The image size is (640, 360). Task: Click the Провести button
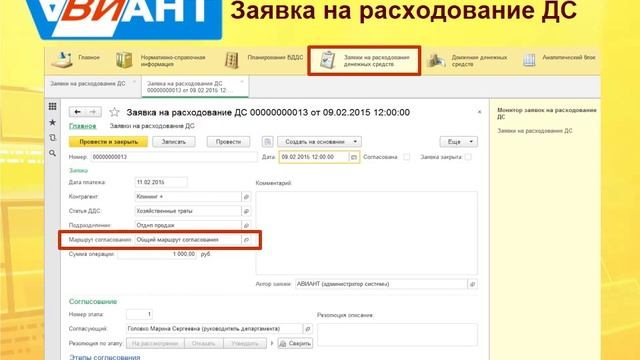(x=228, y=142)
